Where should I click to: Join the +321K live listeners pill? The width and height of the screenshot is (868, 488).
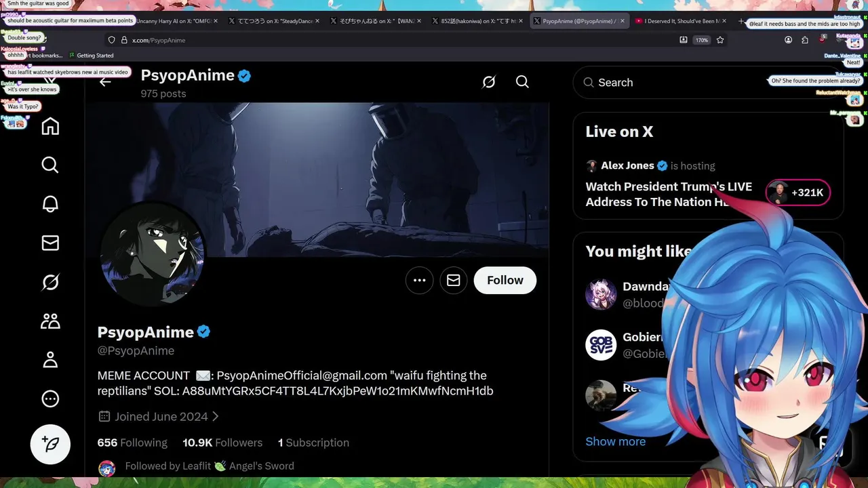coord(798,192)
